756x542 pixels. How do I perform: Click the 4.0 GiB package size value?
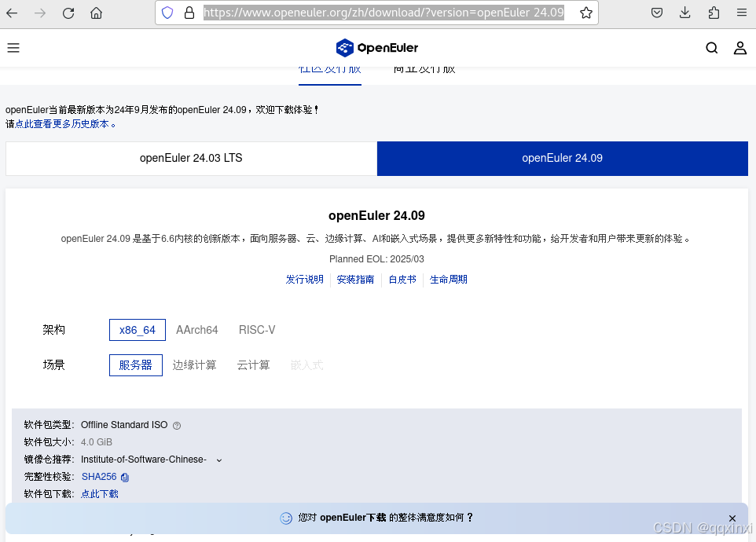(x=97, y=442)
